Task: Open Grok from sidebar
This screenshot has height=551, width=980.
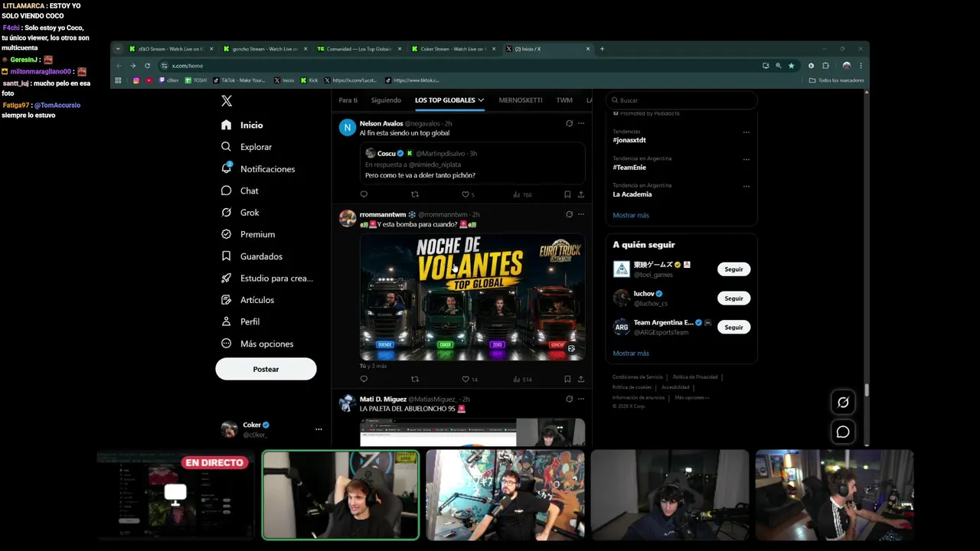Action: (x=240, y=213)
